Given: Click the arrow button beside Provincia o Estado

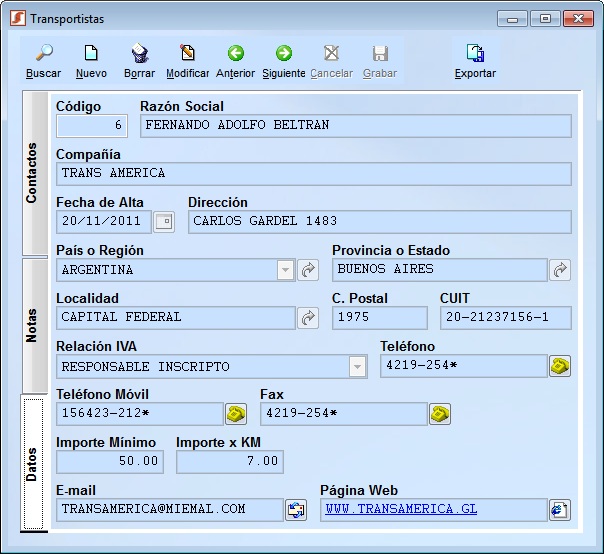Looking at the screenshot, I should pyautogui.click(x=560, y=270).
